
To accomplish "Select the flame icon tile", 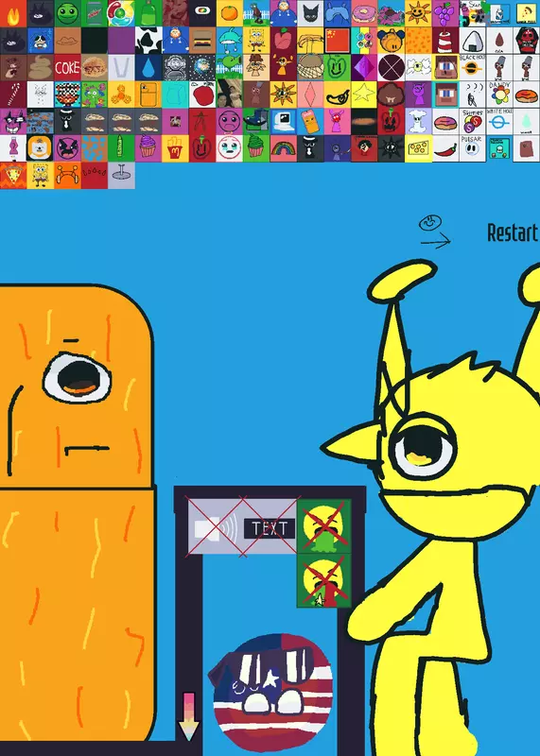I will point(13,13).
